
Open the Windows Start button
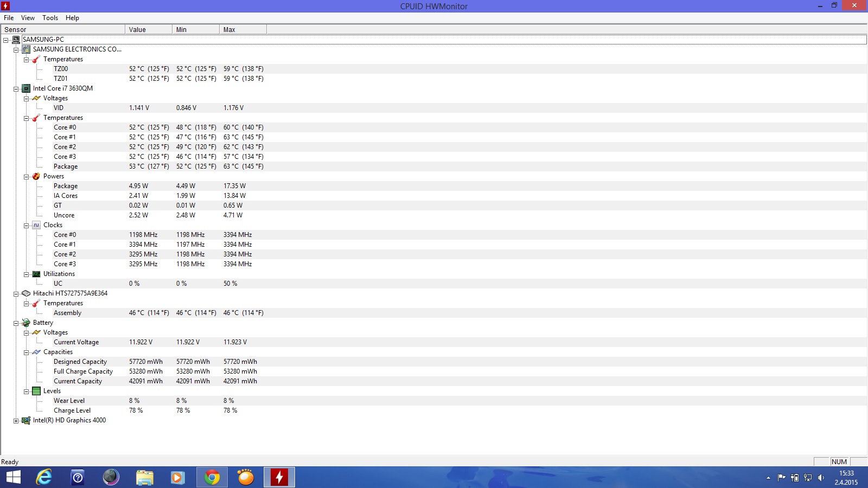13,477
